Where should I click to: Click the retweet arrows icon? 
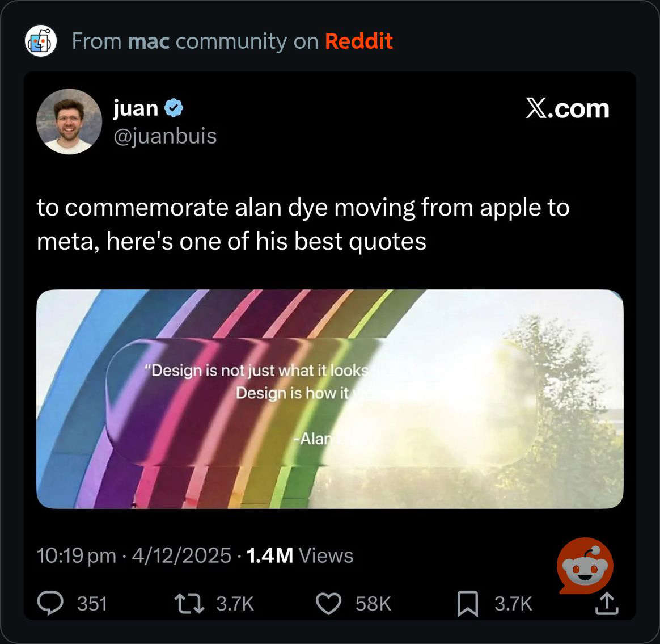(189, 603)
